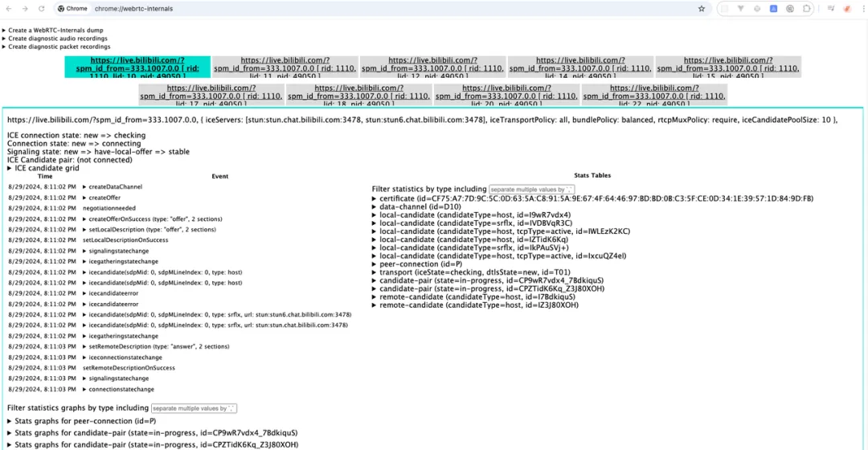
Task: Switch to the lid: 11 connection tab
Action: click(x=285, y=67)
